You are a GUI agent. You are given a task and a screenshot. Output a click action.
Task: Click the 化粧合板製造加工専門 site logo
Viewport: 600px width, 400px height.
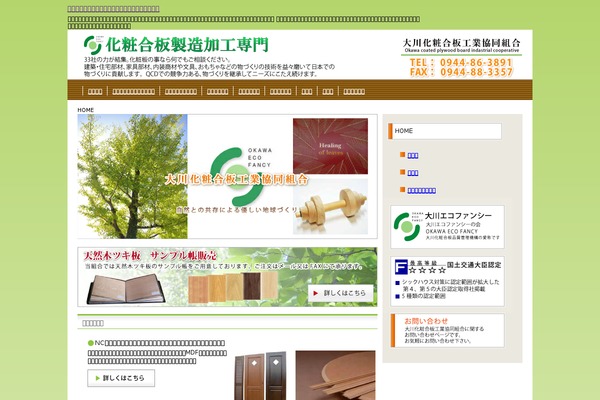(176, 45)
